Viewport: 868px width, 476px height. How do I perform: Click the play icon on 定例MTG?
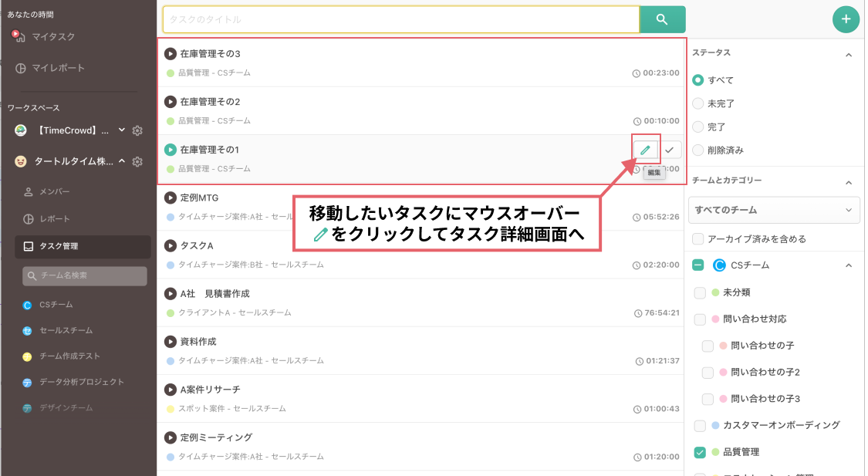coord(171,197)
